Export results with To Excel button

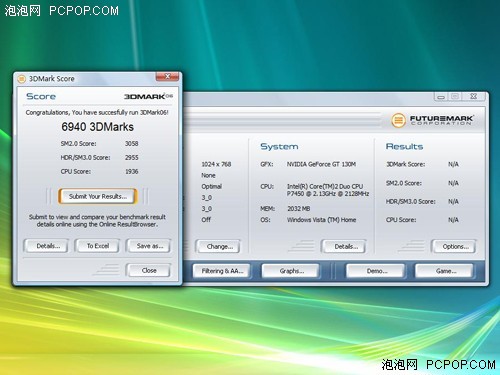click(97, 246)
